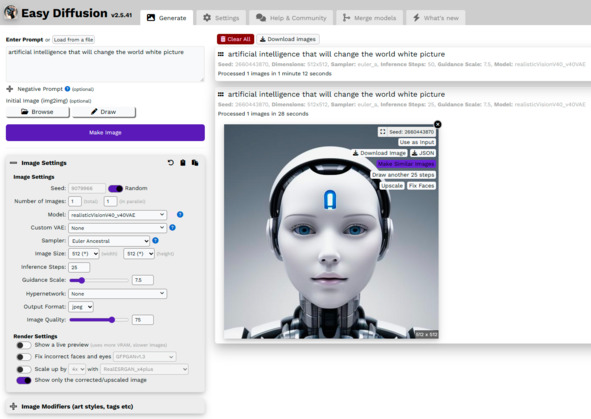Viewport: 591px width, 419px height.
Task: Enable Fix incorrect faces and eyes
Action: 23,356
